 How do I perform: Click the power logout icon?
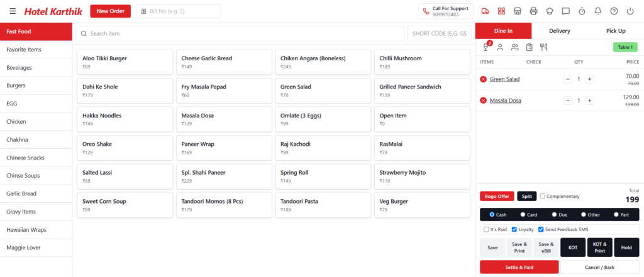[x=630, y=11]
